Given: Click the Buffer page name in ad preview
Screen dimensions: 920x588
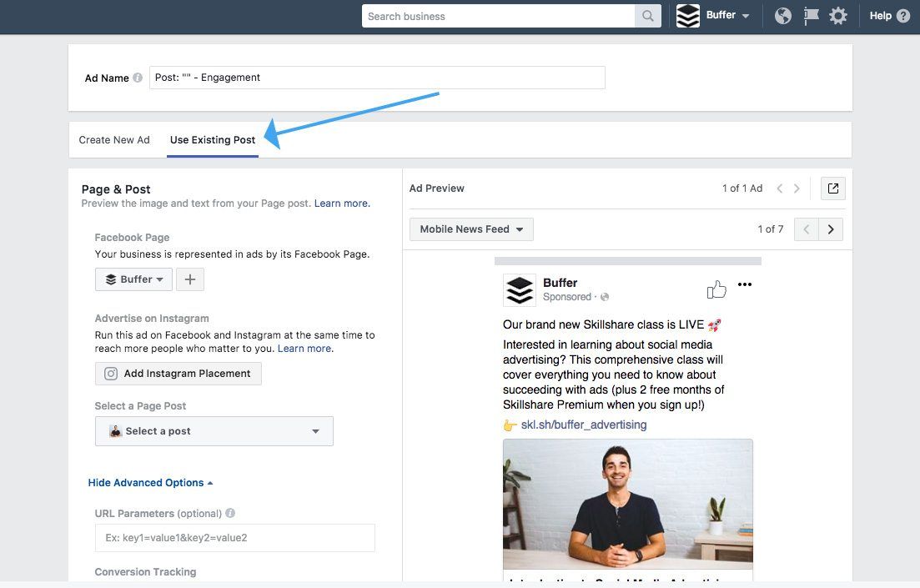Looking at the screenshot, I should coord(561,283).
